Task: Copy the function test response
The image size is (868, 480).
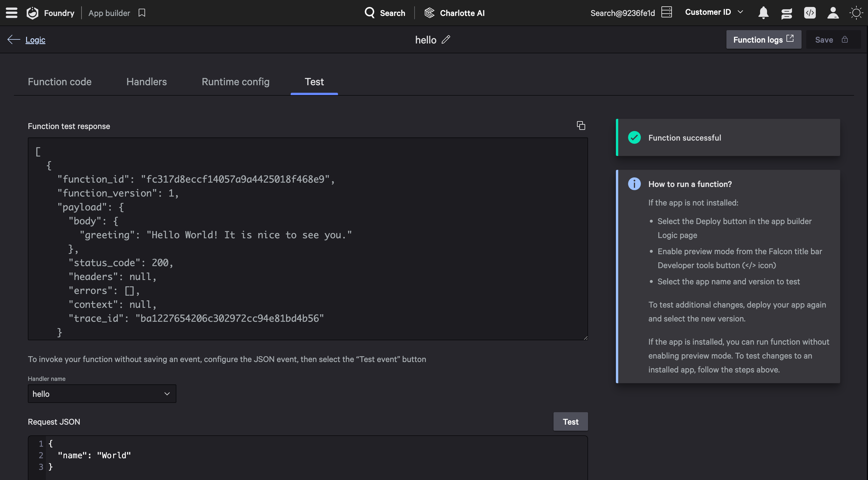Action: pos(581,126)
